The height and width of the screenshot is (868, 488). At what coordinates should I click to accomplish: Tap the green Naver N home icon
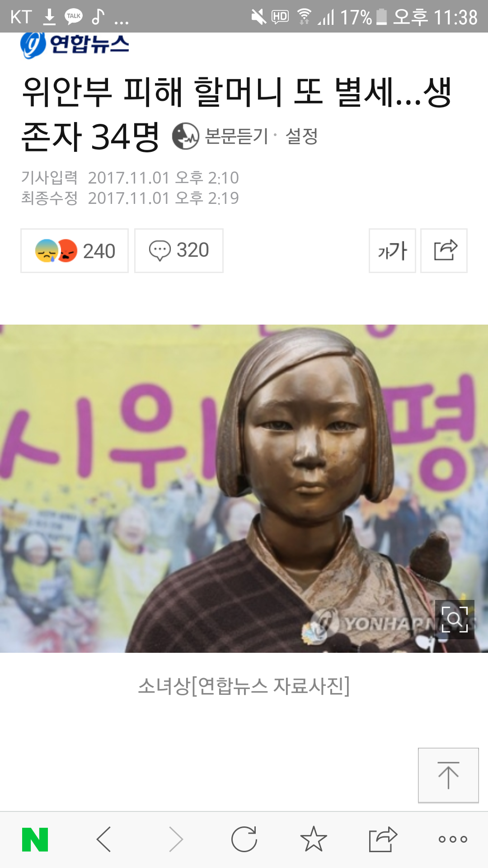[x=35, y=840]
